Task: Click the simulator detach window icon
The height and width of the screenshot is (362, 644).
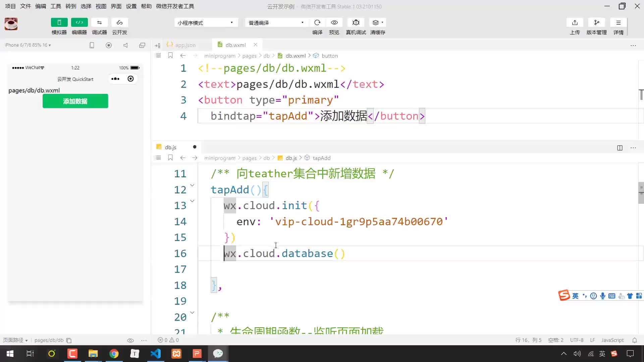Action: 142,45
